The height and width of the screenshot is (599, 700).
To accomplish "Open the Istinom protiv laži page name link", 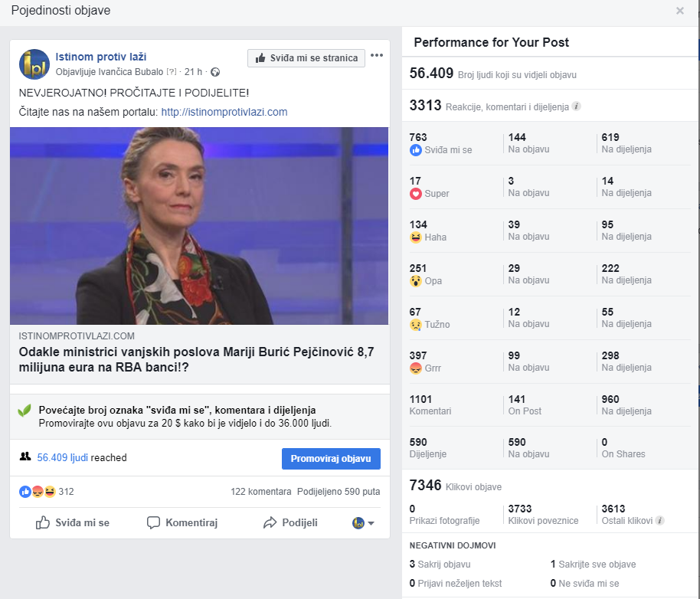I will [101, 57].
